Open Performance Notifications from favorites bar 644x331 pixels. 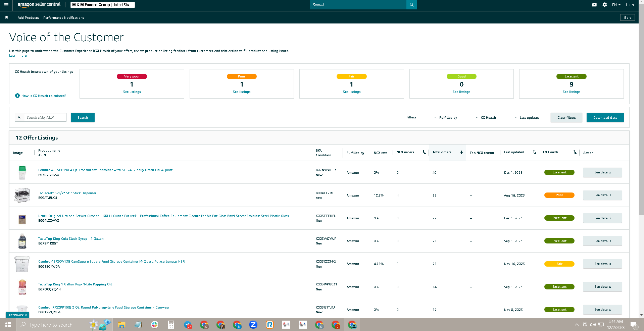click(x=64, y=17)
